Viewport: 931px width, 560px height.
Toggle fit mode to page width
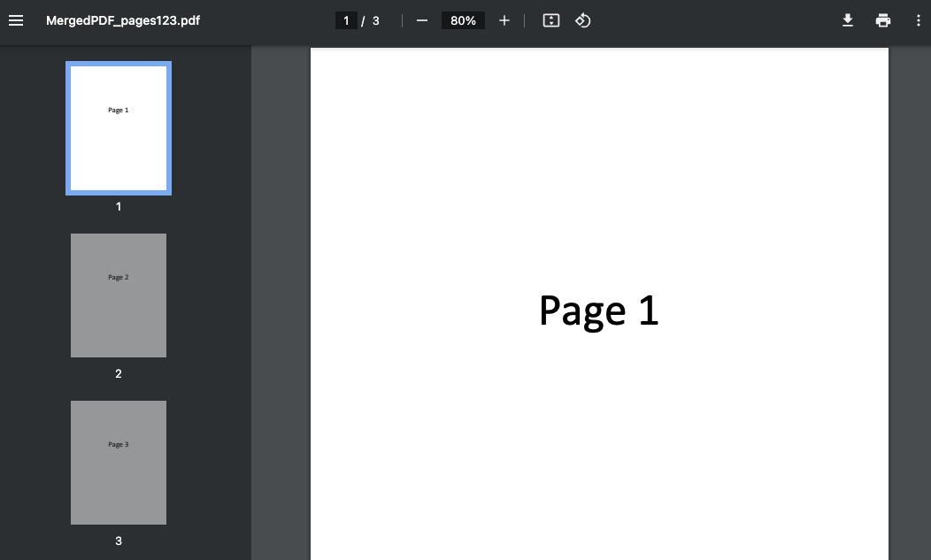click(550, 20)
